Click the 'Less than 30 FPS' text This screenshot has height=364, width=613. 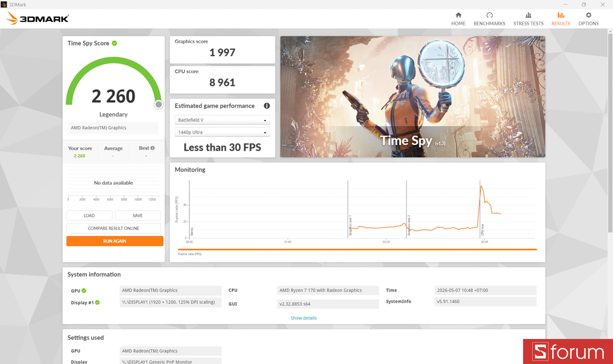pos(222,148)
